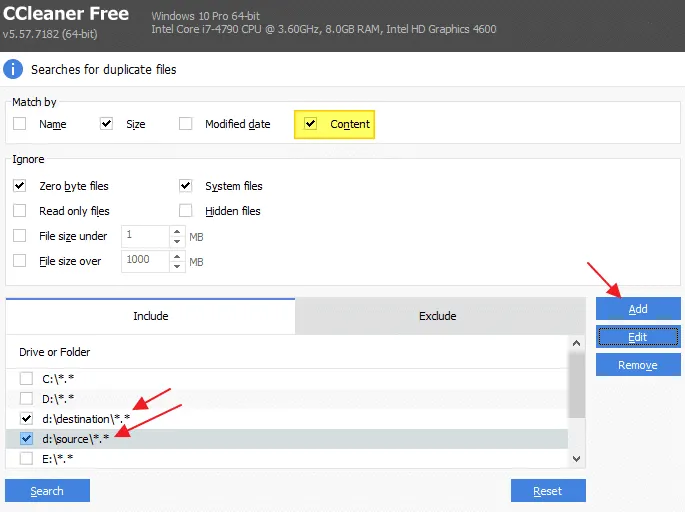This screenshot has width=685, height=512.
Task: Uncheck the Size match checkbox
Action: (106, 124)
